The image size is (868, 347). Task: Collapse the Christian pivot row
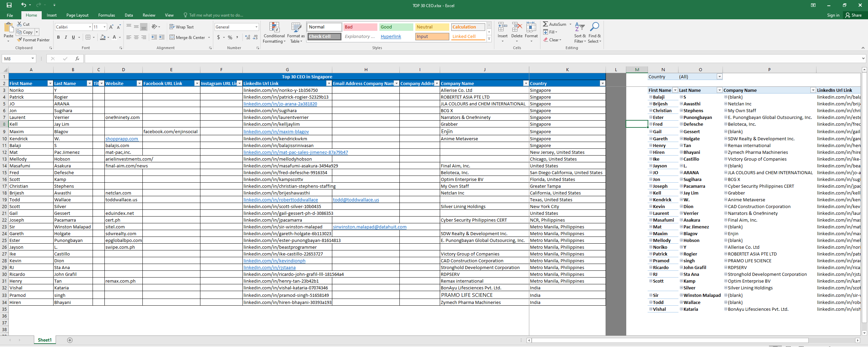coord(651,110)
